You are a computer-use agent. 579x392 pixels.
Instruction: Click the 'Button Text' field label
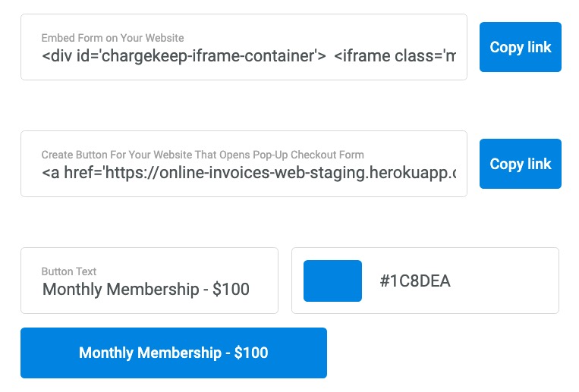pyautogui.click(x=69, y=271)
